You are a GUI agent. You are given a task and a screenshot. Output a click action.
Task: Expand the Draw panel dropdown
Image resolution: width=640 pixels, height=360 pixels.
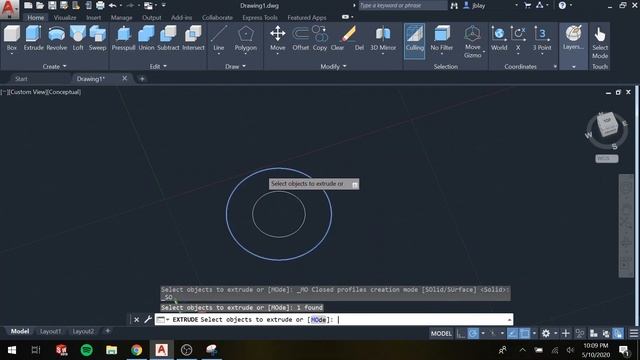point(236,66)
